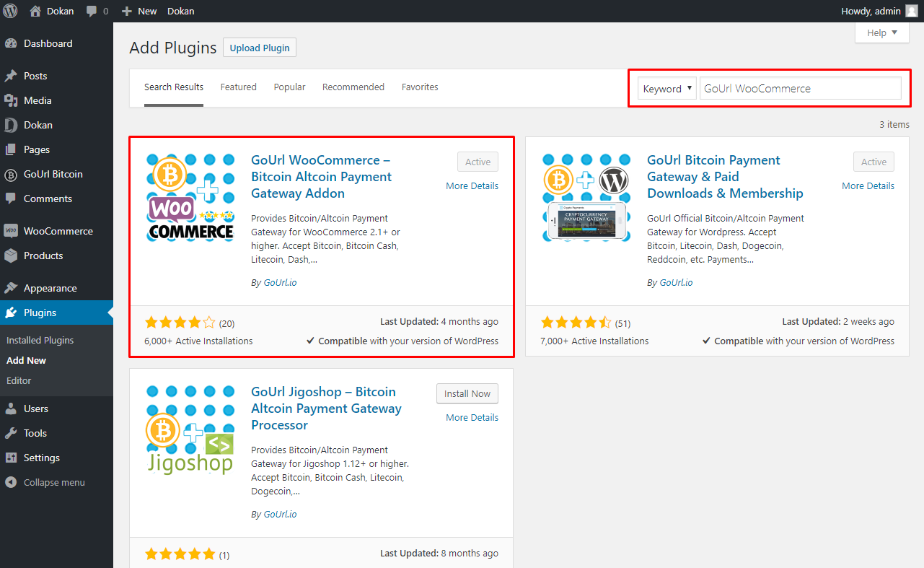The width and height of the screenshot is (924, 568).
Task: Click the Posts pin icon
Action: point(11,76)
